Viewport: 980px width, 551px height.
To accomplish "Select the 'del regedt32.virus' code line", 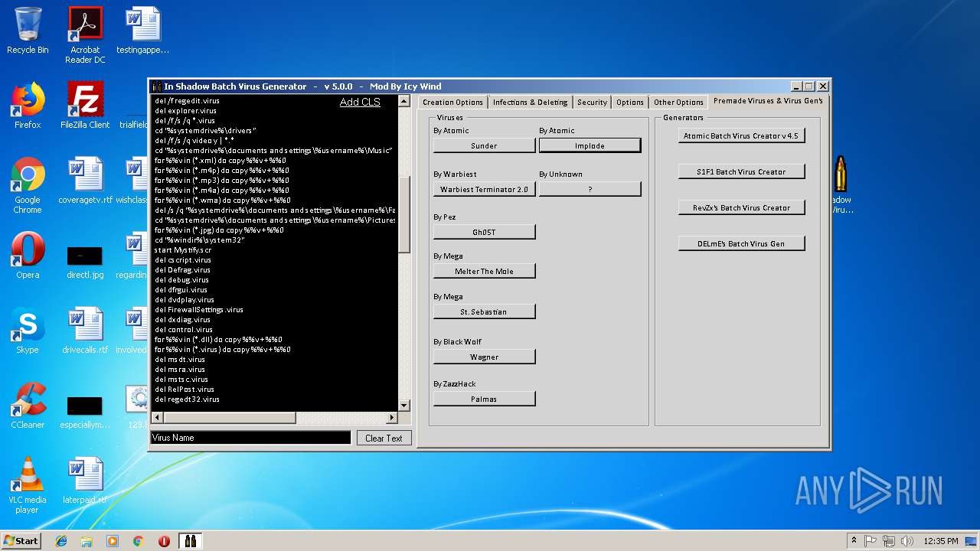I will (187, 399).
